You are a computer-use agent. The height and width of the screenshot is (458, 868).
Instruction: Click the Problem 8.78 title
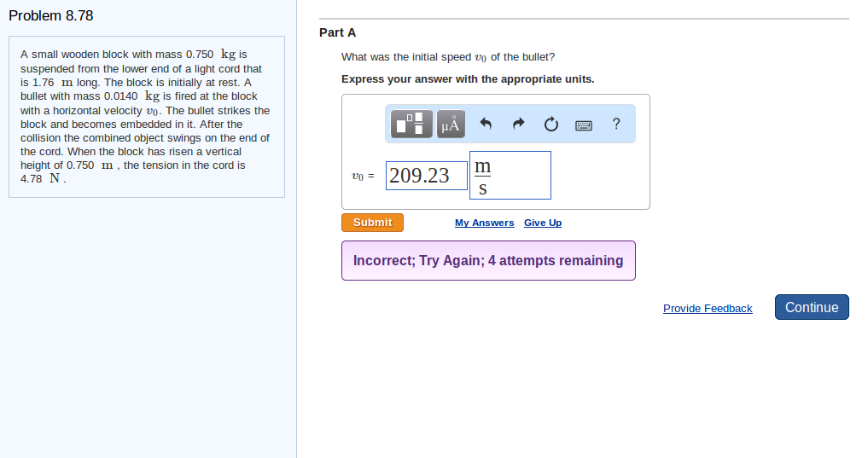51,16
